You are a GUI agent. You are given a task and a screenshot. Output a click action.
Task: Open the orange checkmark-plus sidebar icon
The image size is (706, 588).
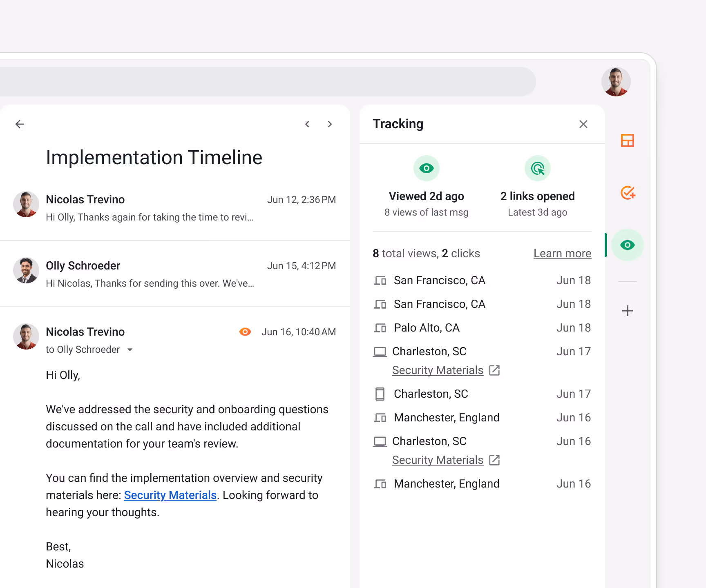628,193
